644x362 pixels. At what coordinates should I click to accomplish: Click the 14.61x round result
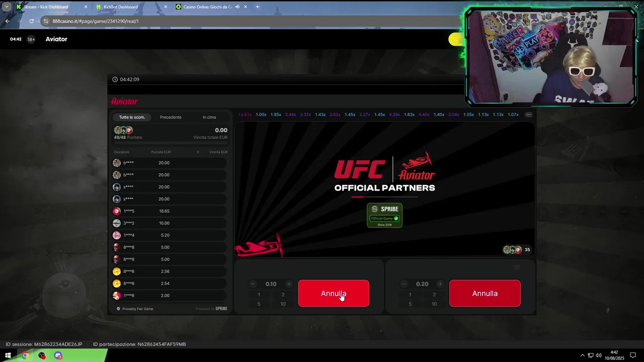[x=245, y=115]
